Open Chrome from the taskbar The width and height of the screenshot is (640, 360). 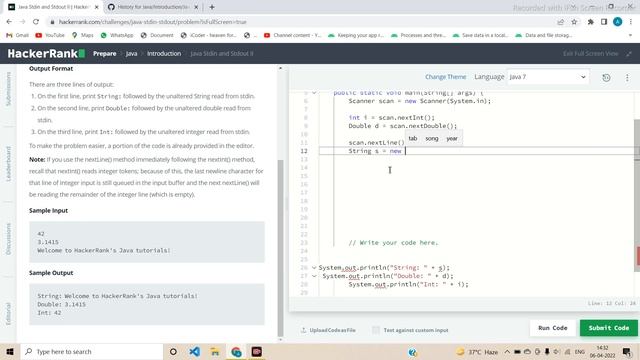(x=236, y=351)
